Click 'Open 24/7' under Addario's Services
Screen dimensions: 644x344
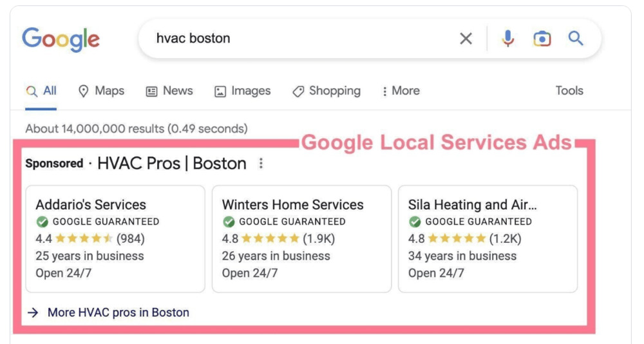point(64,273)
